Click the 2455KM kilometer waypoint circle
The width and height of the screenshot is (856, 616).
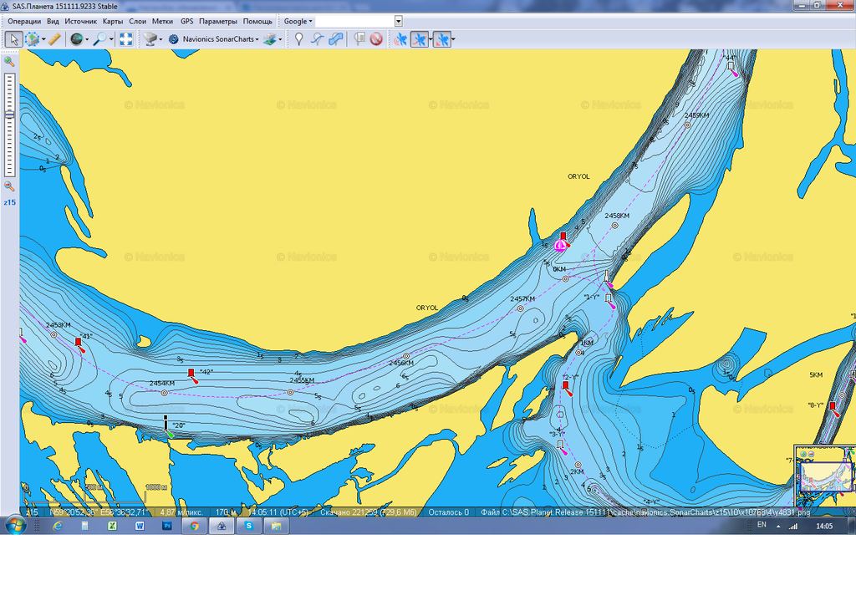(290, 392)
